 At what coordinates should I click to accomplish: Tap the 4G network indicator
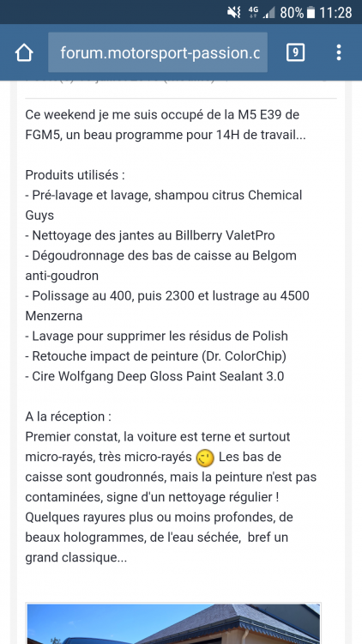(253, 13)
